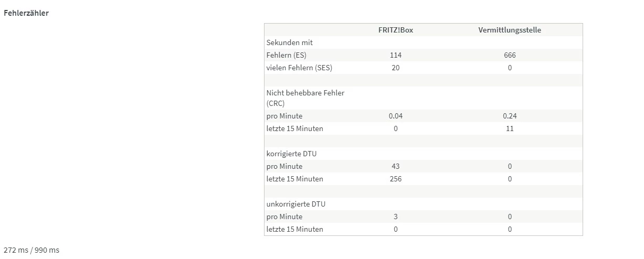644x259 pixels.
Task: Select the CRC per-minute value 0.04
Action: (396, 116)
